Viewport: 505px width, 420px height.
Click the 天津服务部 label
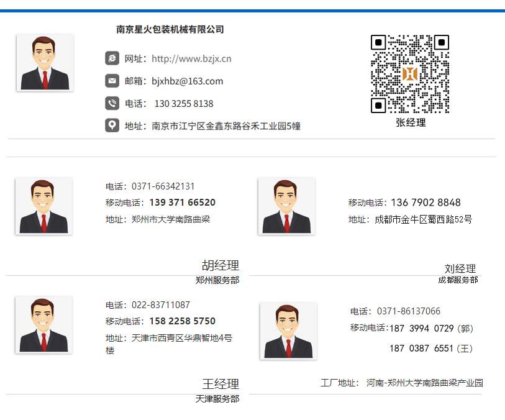click(x=217, y=399)
